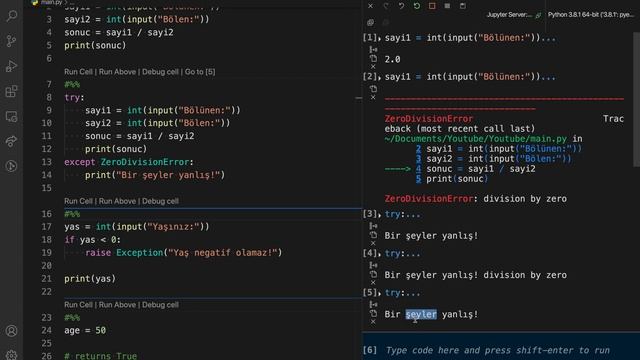Place cursor on the raise Exception line
This screenshot has height=360, width=640.
(x=184, y=253)
